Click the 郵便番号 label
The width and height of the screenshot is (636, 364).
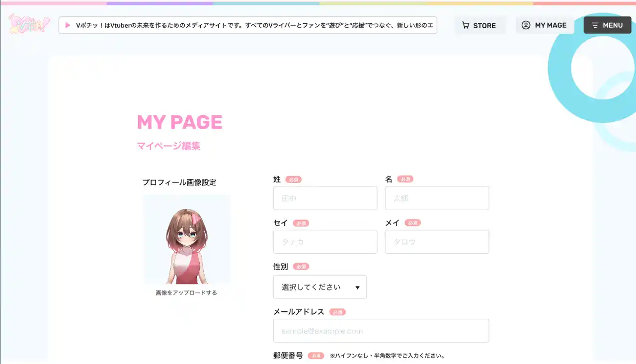288,356
